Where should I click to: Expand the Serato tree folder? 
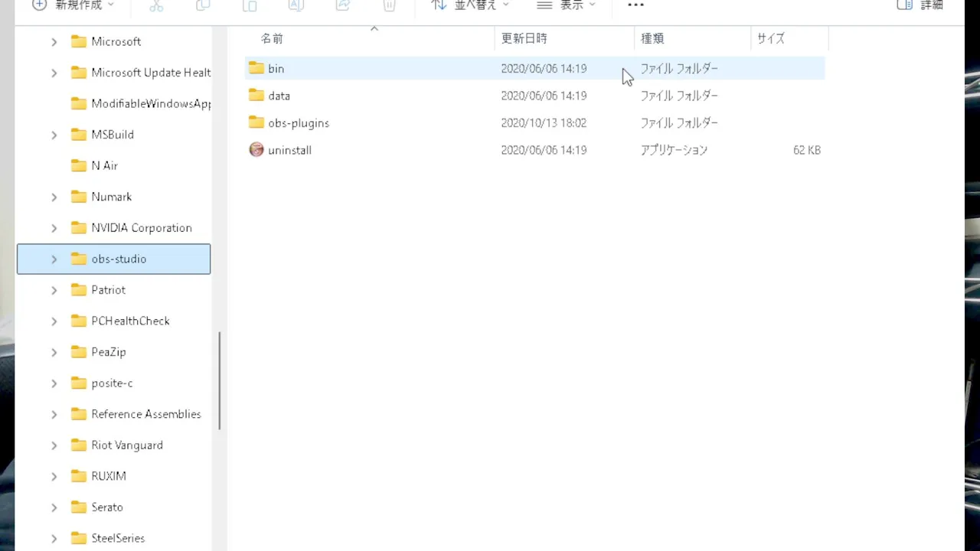[x=54, y=507]
